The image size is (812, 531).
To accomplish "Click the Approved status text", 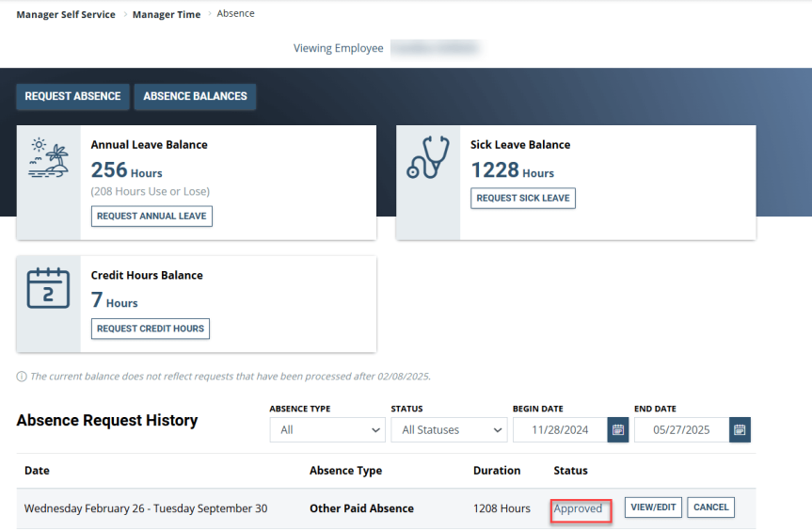I will click(578, 508).
